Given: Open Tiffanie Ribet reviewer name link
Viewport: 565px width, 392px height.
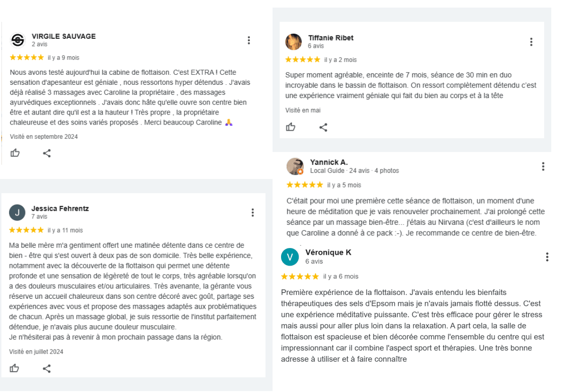Looking at the screenshot, I should 330,38.
